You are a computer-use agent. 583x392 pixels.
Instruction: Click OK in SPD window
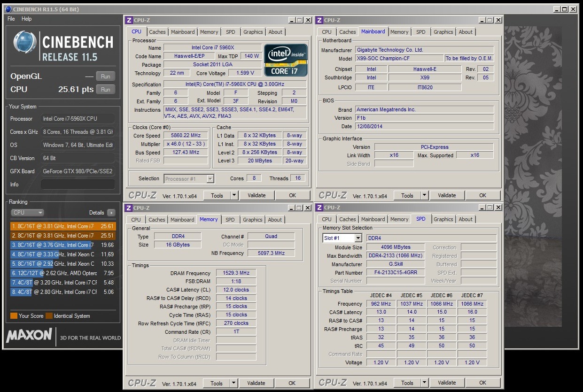pyautogui.click(x=482, y=383)
